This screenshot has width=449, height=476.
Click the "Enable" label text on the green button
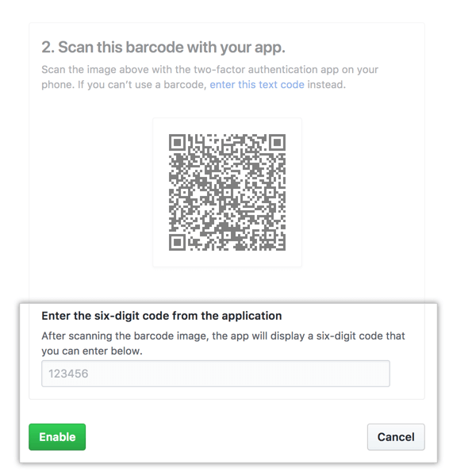[57, 437]
